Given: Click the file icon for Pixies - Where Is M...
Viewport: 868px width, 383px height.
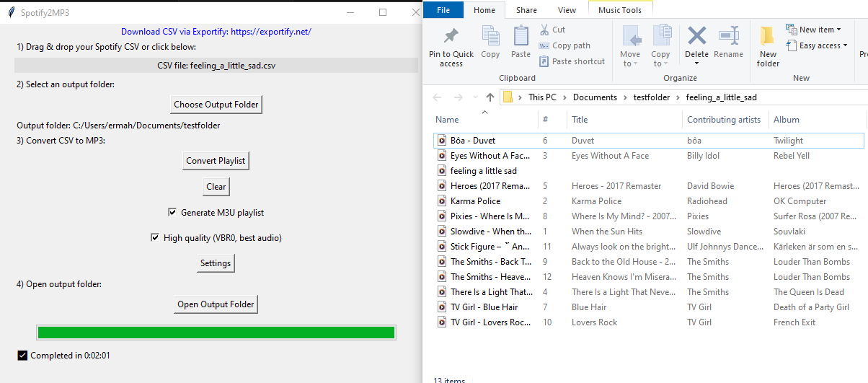Looking at the screenshot, I should [443, 216].
